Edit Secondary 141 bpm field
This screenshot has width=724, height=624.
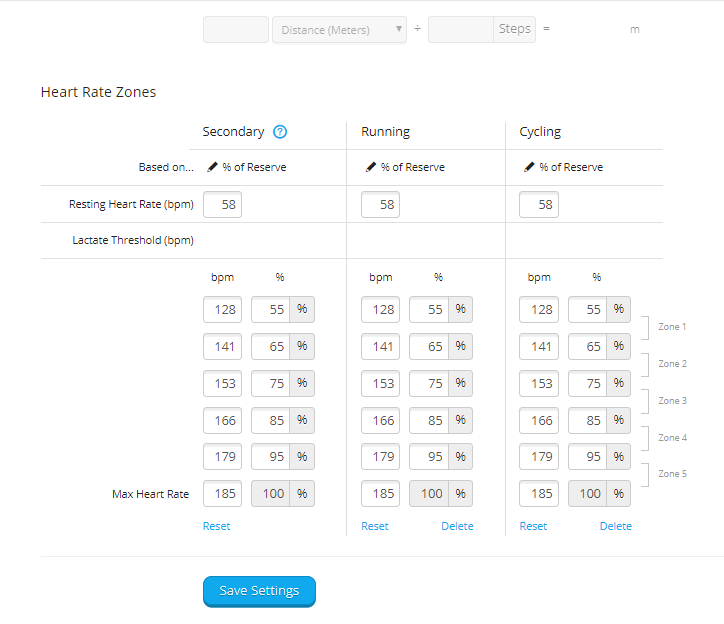tap(222, 346)
